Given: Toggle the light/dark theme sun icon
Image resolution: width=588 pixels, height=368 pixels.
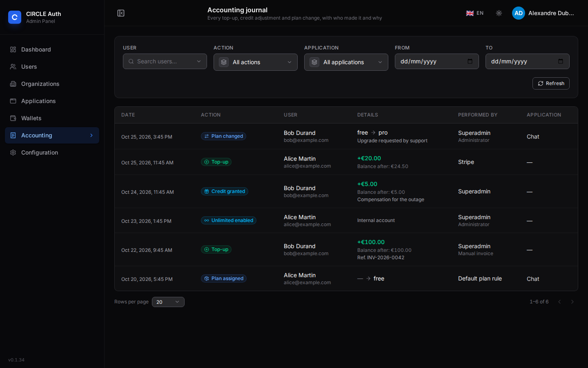Looking at the screenshot, I should pos(499,13).
